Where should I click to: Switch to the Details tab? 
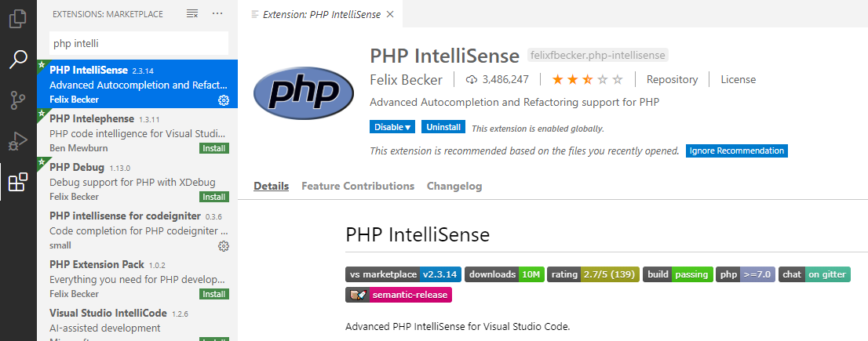[x=272, y=187]
